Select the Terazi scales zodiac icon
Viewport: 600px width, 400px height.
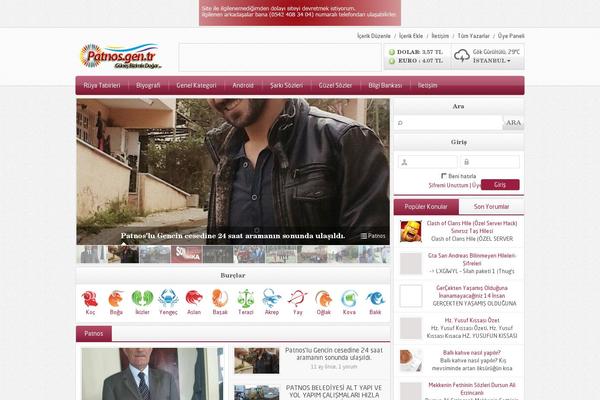pyautogui.click(x=246, y=298)
